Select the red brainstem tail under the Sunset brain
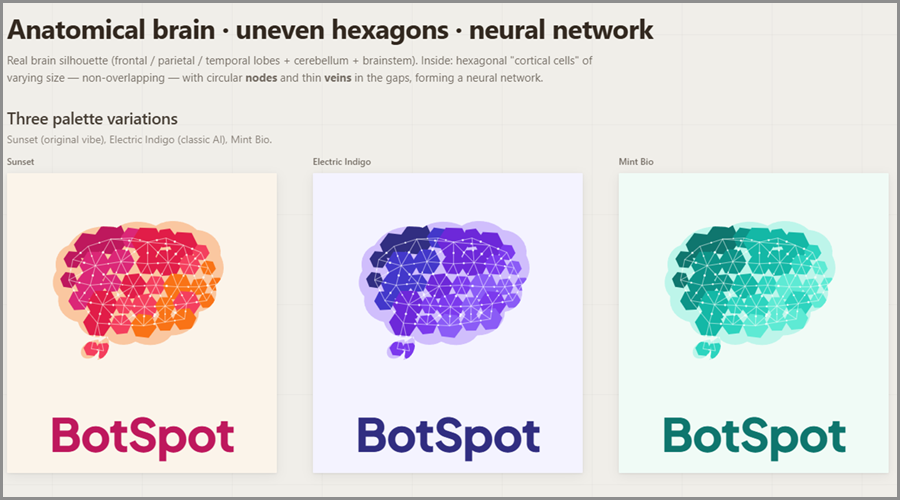Screen dimensions: 900x500 point(97,349)
